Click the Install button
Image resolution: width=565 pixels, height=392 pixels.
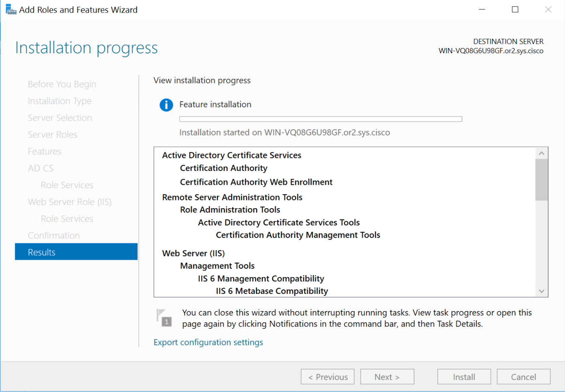pyautogui.click(x=464, y=377)
